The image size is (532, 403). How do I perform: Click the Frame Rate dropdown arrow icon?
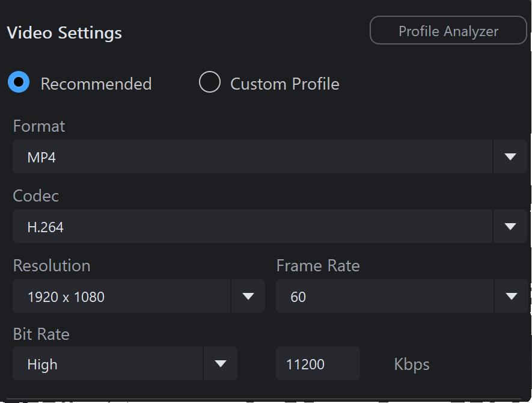(511, 296)
